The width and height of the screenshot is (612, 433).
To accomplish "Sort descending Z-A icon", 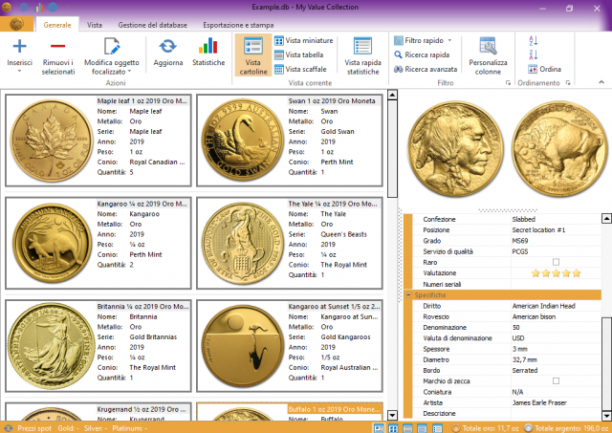I will (533, 55).
